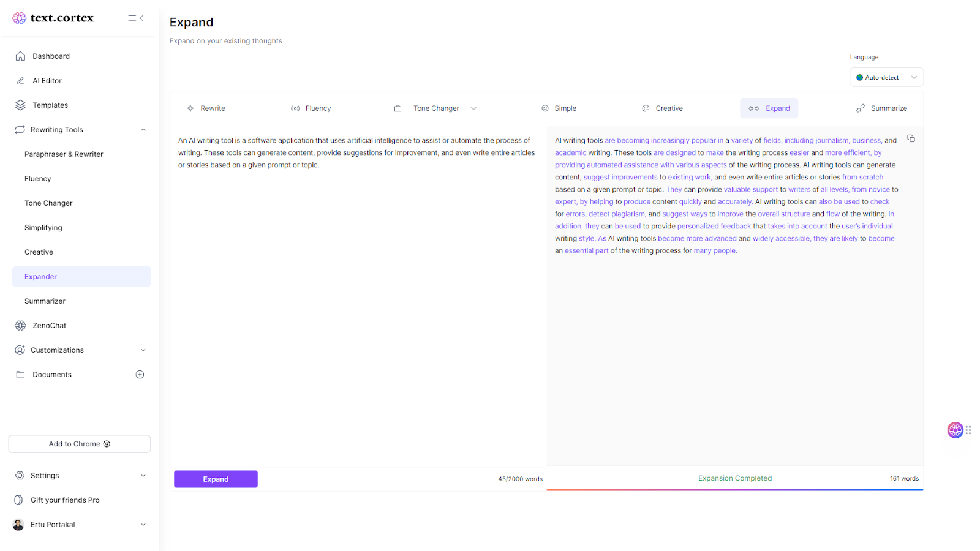Select the Expand tab in toolbar

tap(769, 108)
